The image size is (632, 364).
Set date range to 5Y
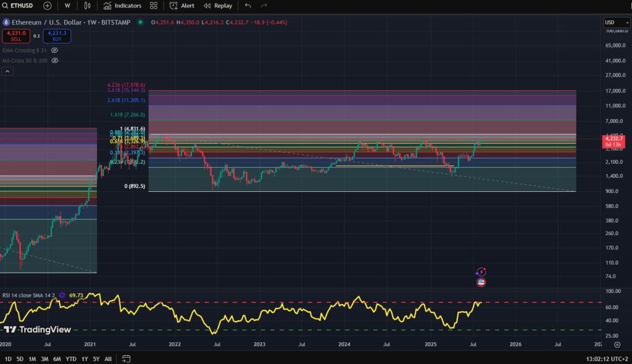[96, 359]
